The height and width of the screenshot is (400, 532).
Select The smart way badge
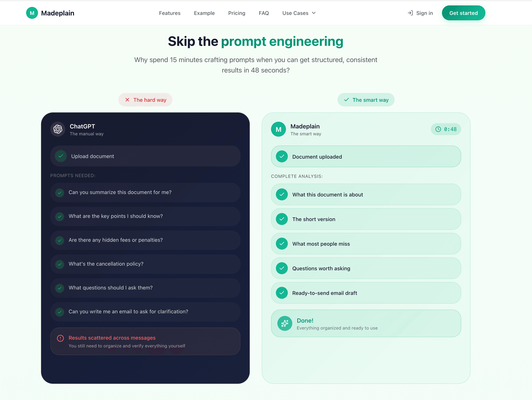366,100
